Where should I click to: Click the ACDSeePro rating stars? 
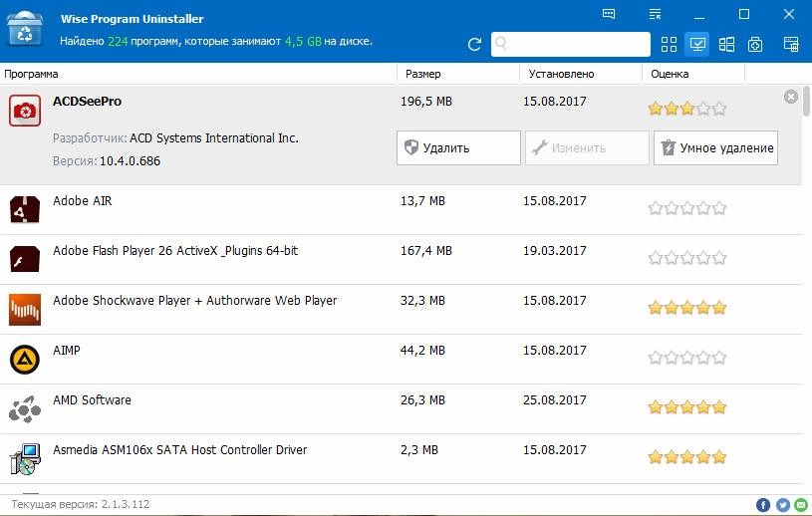687,109
